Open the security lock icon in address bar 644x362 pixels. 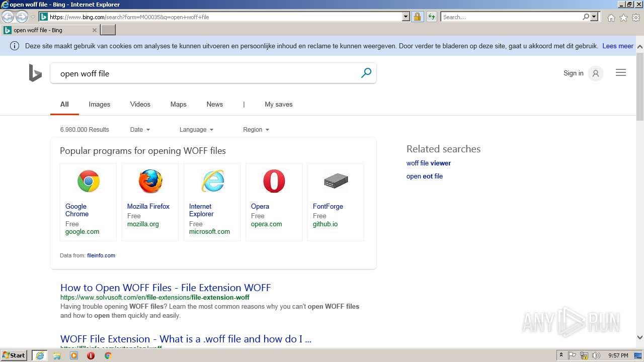click(417, 17)
